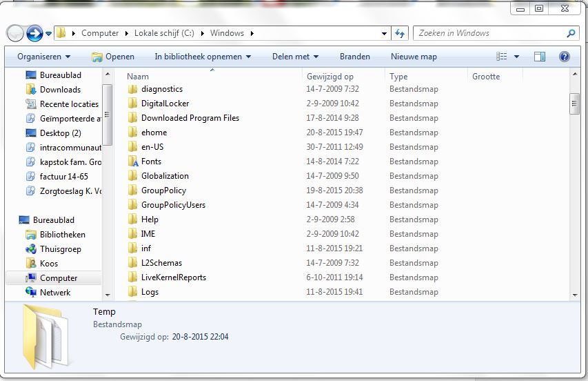Change view with the view icon
Screen dimensions: 588x381
click(x=502, y=57)
